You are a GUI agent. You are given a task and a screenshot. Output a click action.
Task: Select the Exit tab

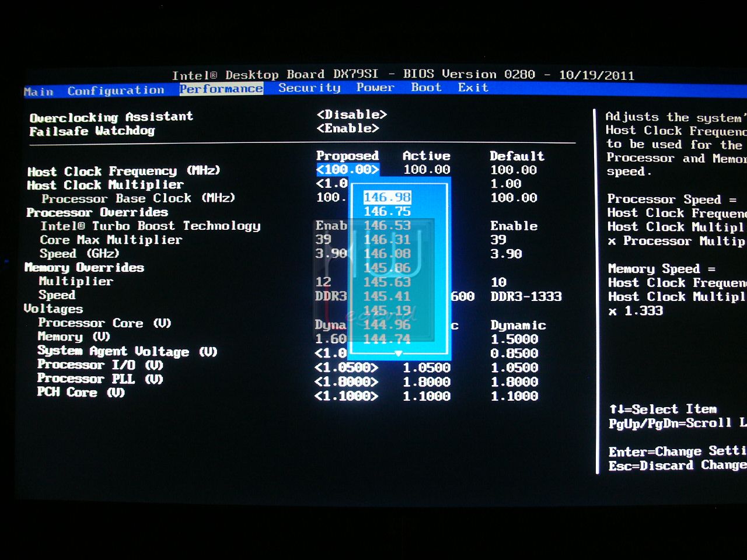pyautogui.click(x=473, y=87)
